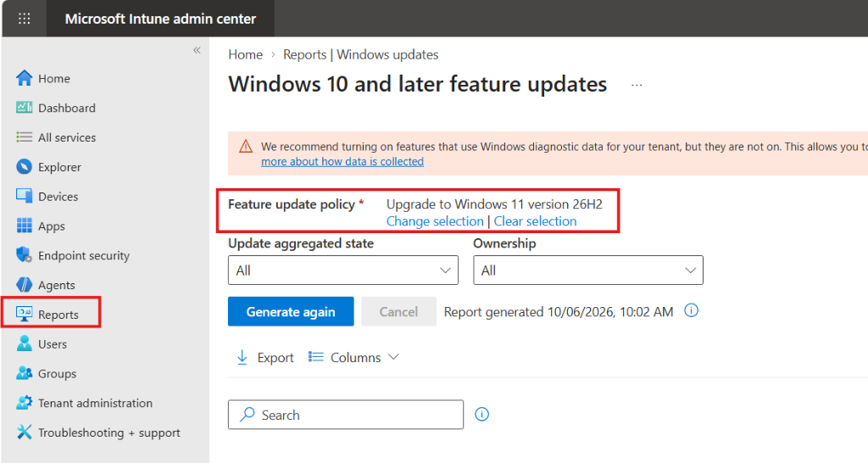Open Update aggregated state dropdown

click(343, 271)
